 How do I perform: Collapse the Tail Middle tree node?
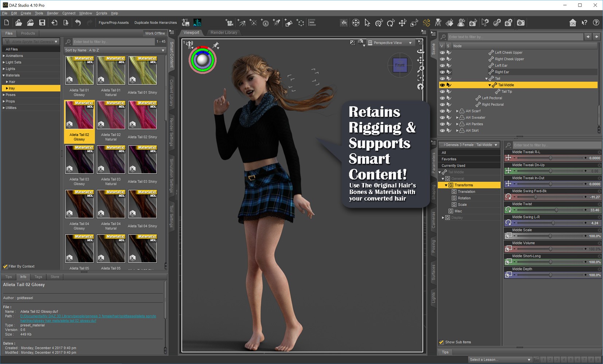tap(490, 85)
